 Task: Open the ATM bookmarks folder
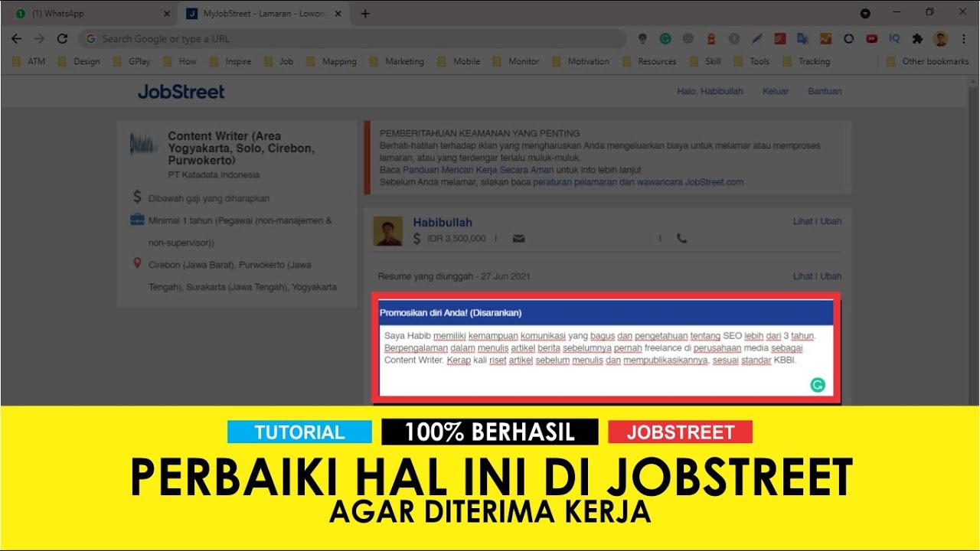28,61
